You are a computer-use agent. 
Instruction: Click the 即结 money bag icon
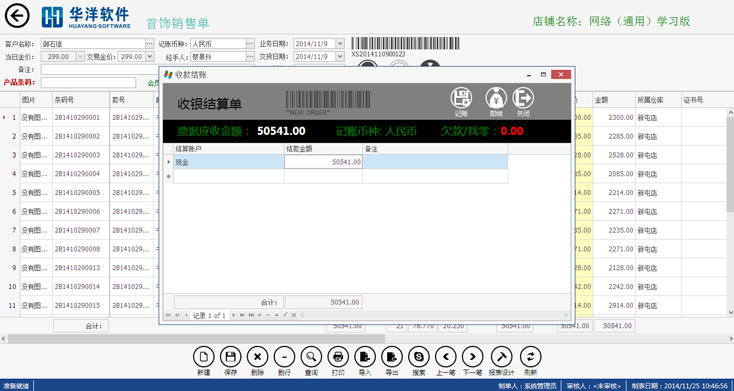click(496, 98)
